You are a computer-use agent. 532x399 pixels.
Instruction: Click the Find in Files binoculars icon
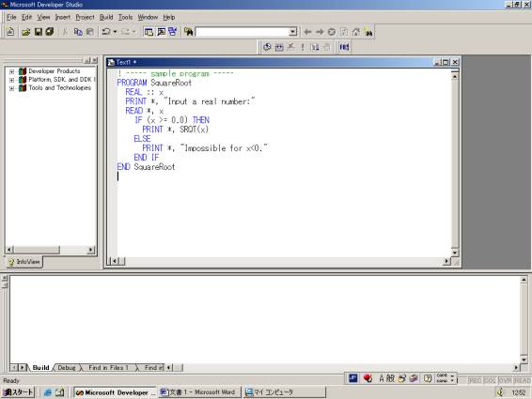tap(189, 32)
